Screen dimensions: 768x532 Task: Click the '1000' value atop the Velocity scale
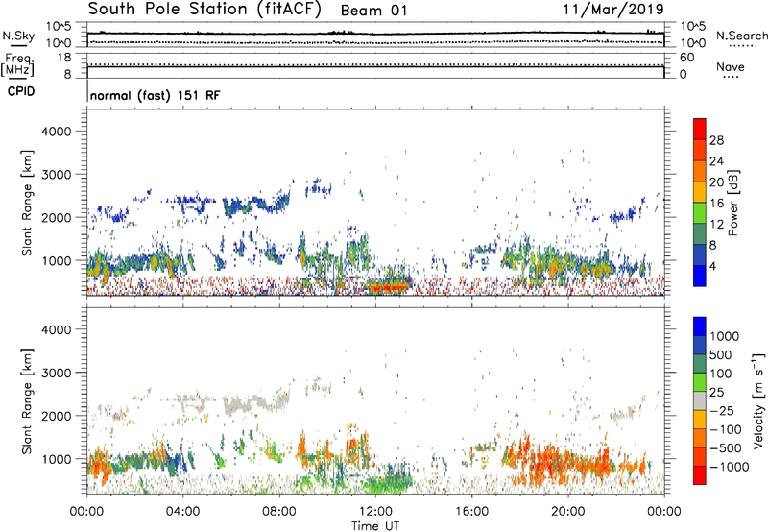(724, 336)
